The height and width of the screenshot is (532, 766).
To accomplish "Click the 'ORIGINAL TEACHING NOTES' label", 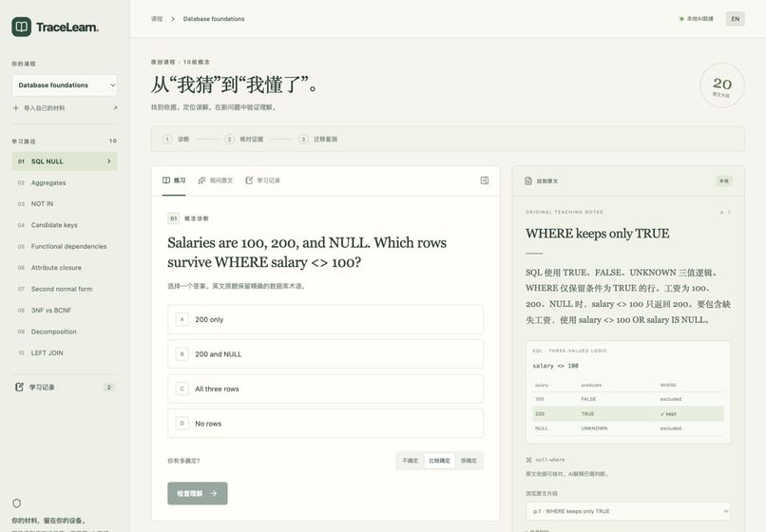I will tap(565, 212).
